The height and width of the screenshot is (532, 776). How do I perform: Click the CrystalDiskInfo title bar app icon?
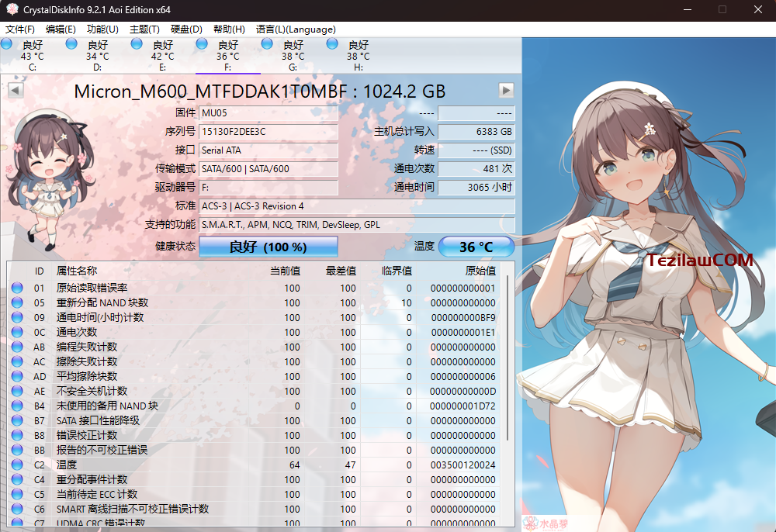click(x=12, y=9)
